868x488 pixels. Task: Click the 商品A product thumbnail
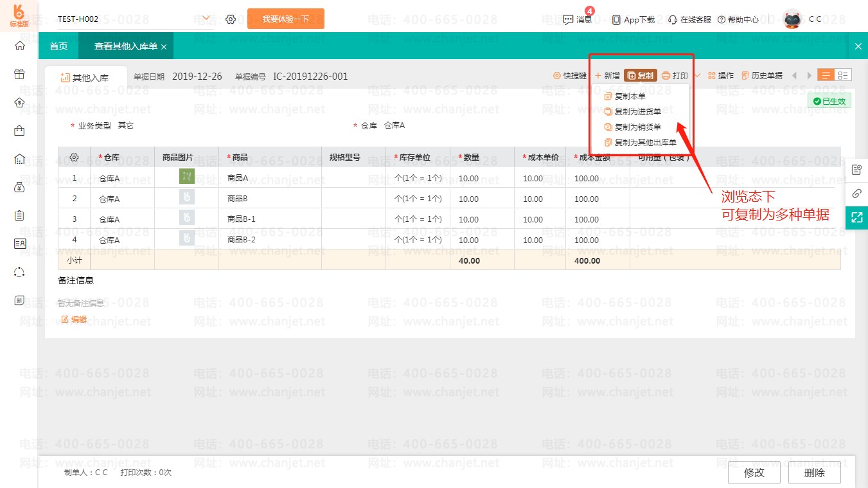(186, 177)
